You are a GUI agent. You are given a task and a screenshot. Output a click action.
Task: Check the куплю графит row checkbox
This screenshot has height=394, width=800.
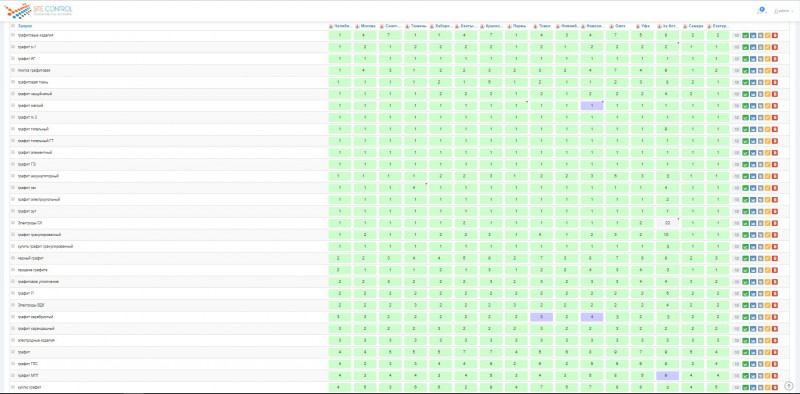tap(13, 387)
